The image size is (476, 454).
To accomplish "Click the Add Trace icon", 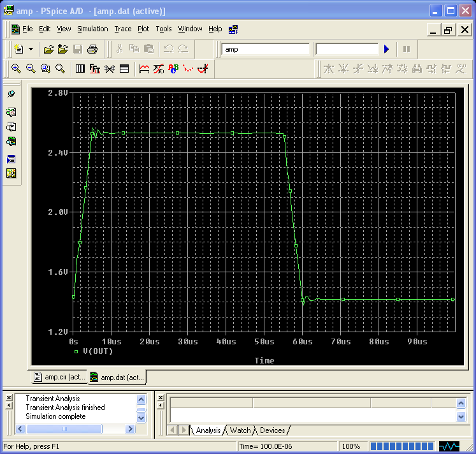I will [x=144, y=69].
